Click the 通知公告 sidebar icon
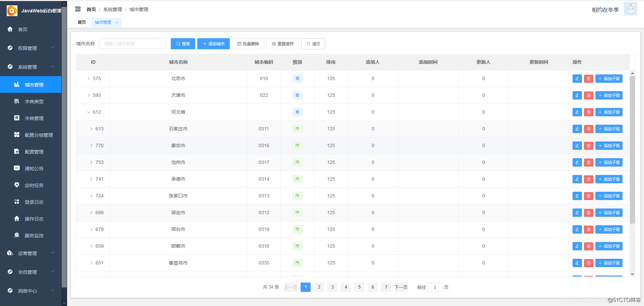Viewport: 644px width, 306px height. 17,168
